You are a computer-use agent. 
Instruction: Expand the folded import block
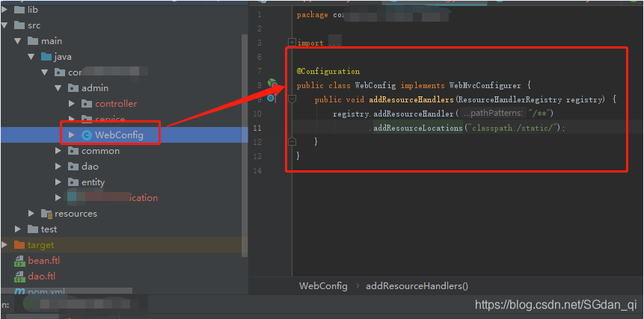(292, 43)
